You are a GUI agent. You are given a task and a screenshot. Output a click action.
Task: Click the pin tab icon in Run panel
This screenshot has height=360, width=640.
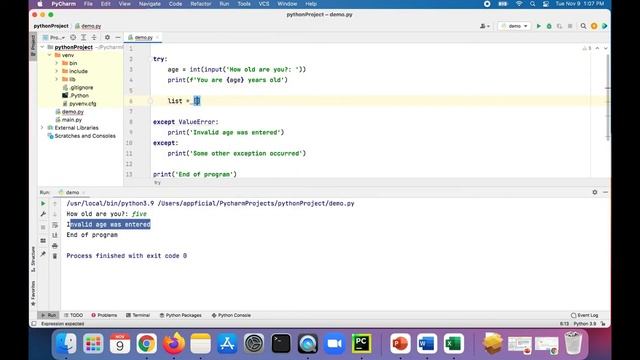[43, 254]
